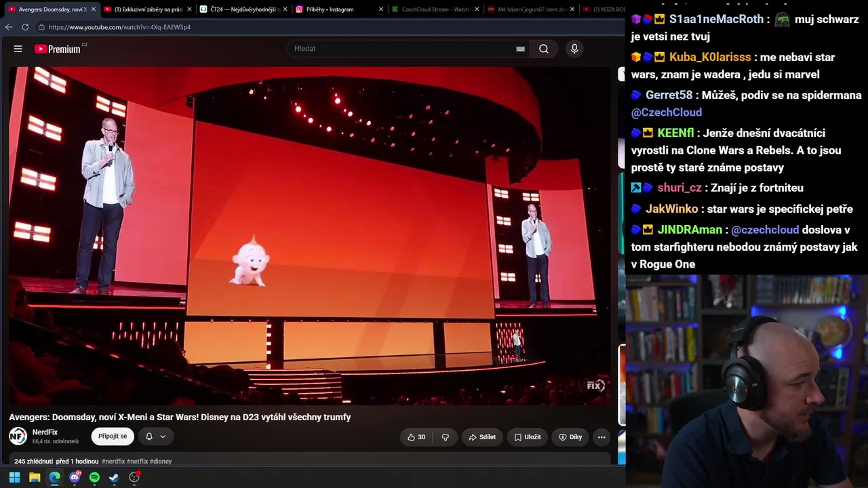Close the Příběhy Instagram tab

click(381, 9)
